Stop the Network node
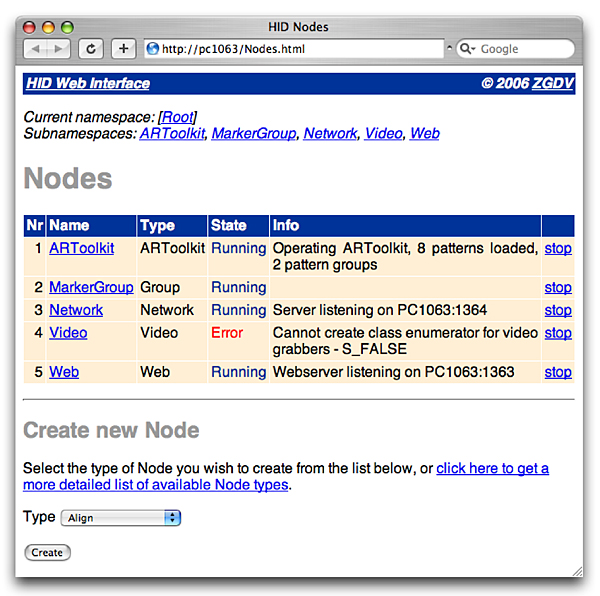Image resolution: width=600 pixels, height=596 pixels. (558, 310)
